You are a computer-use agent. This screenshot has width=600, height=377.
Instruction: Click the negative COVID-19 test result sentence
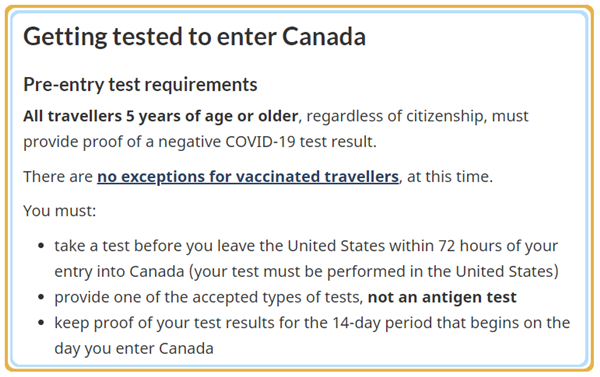200,142
